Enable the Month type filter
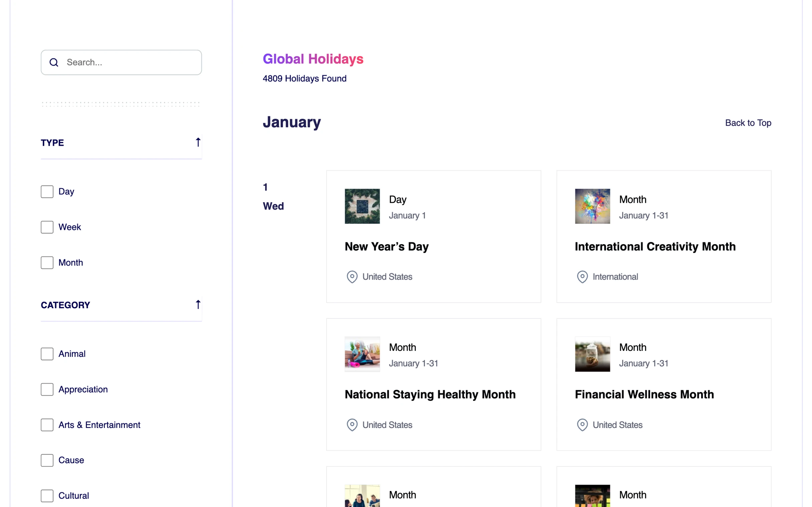Viewport: 812px width, 507px height. pos(47,263)
